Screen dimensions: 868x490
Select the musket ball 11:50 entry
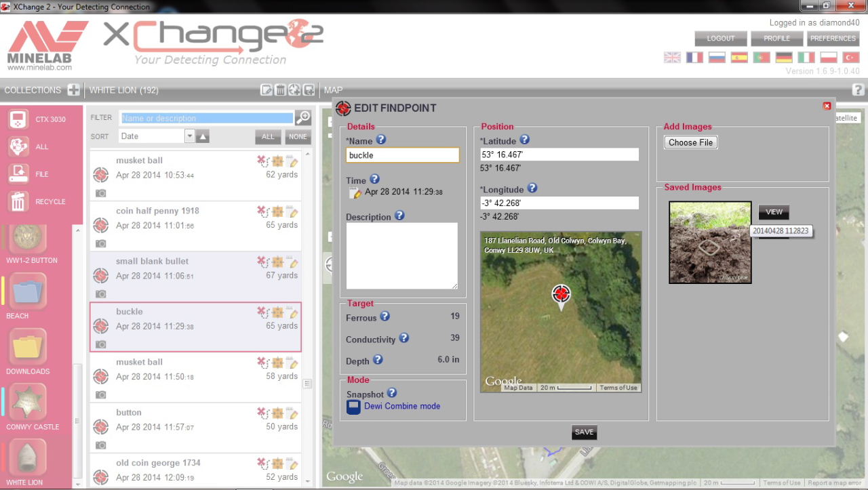pos(196,377)
